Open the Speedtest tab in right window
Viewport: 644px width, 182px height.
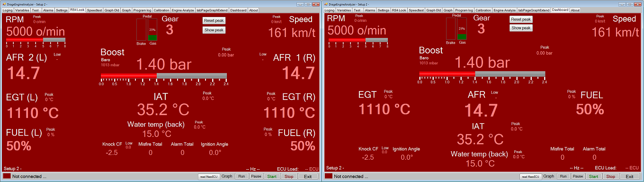416,10
